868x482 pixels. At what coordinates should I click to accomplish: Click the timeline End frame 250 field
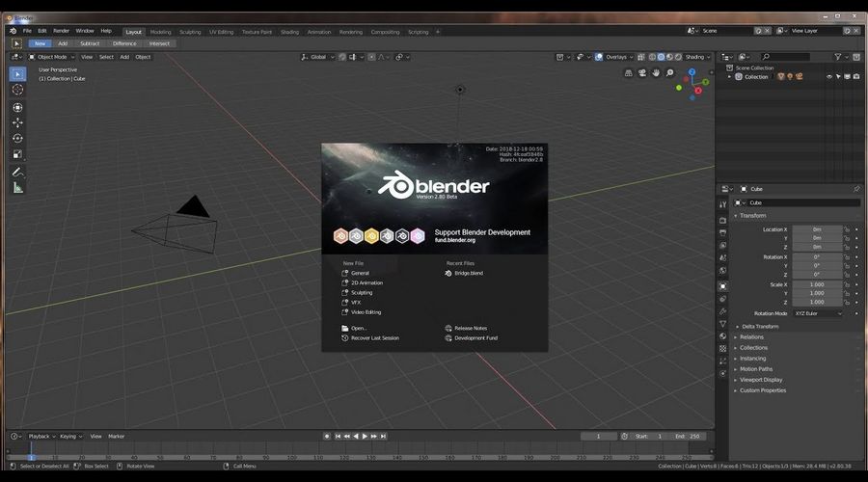pos(688,437)
